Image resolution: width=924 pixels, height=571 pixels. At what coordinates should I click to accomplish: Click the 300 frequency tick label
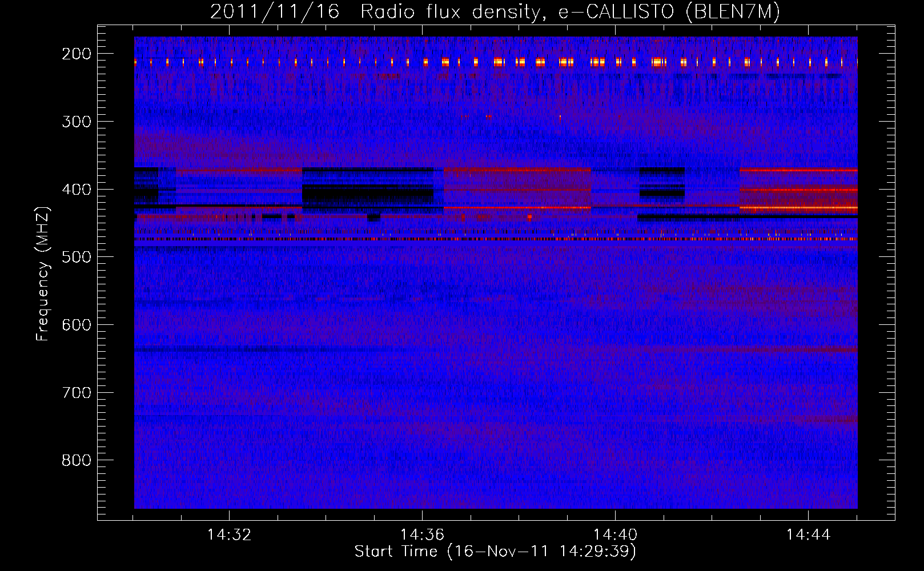tap(77, 122)
